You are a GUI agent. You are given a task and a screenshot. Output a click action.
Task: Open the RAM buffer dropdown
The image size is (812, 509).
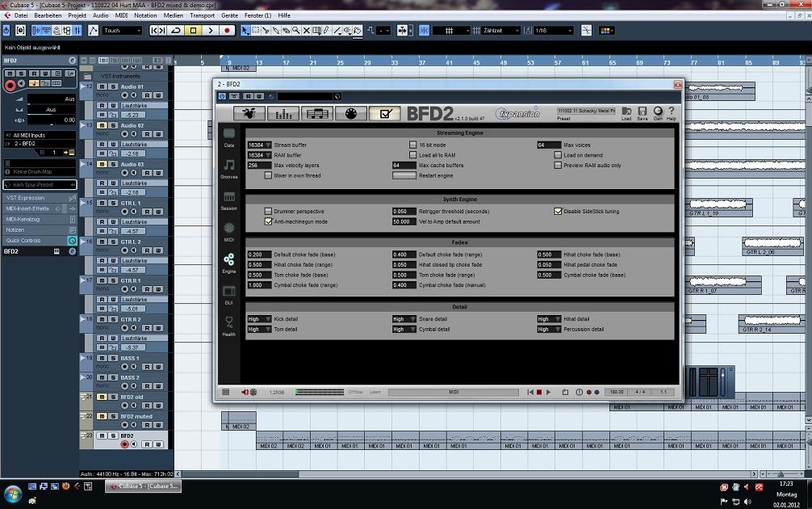click(259, 155)
